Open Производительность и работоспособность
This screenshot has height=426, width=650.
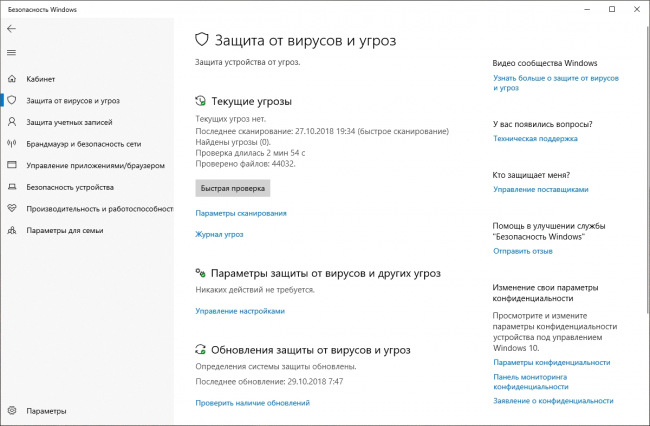pos(100,209)
